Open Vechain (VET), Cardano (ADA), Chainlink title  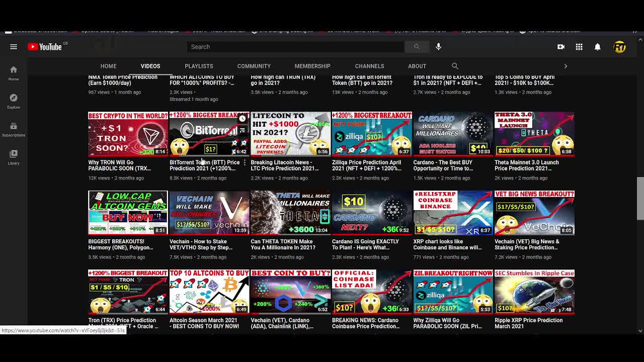click(282, 323)
